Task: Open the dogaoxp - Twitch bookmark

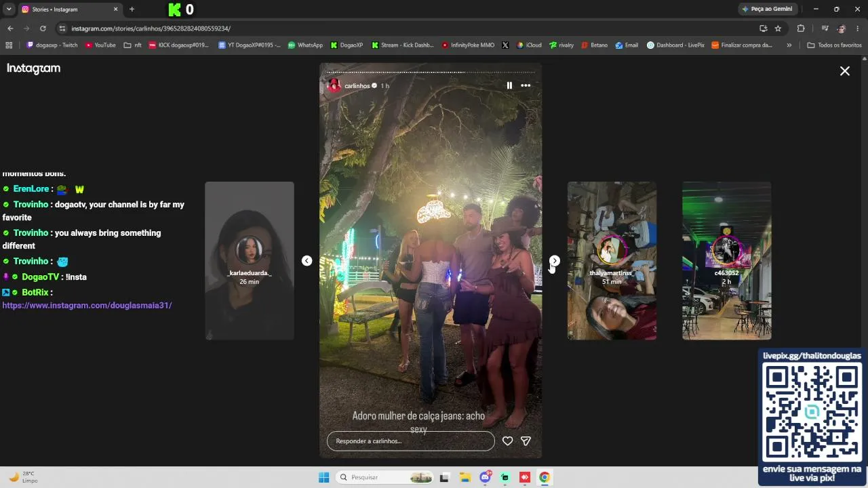Action: (52, 45)
